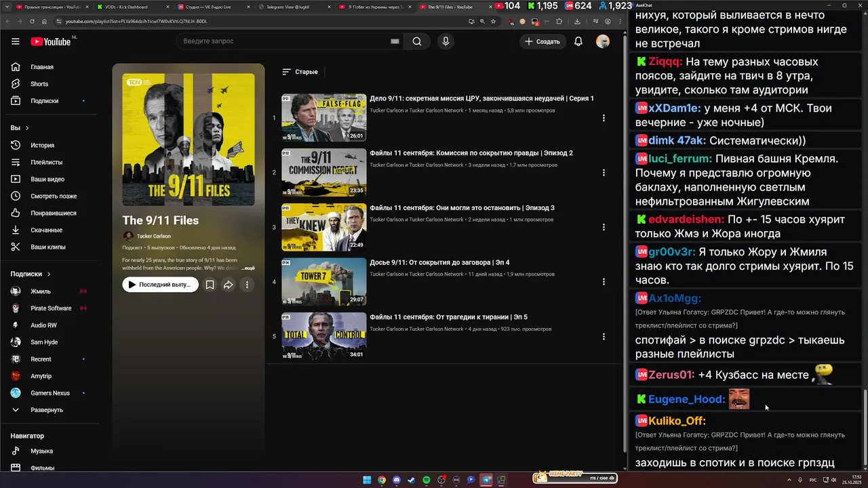
Task: Open Windows Start button
Action: [x=367, y=480]
